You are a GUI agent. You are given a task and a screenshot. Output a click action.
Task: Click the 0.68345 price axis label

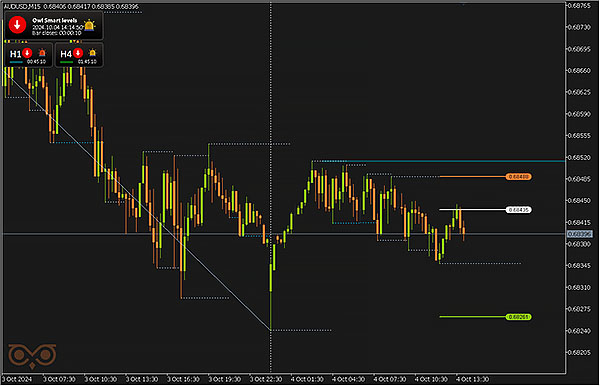(x=579, y=265)
